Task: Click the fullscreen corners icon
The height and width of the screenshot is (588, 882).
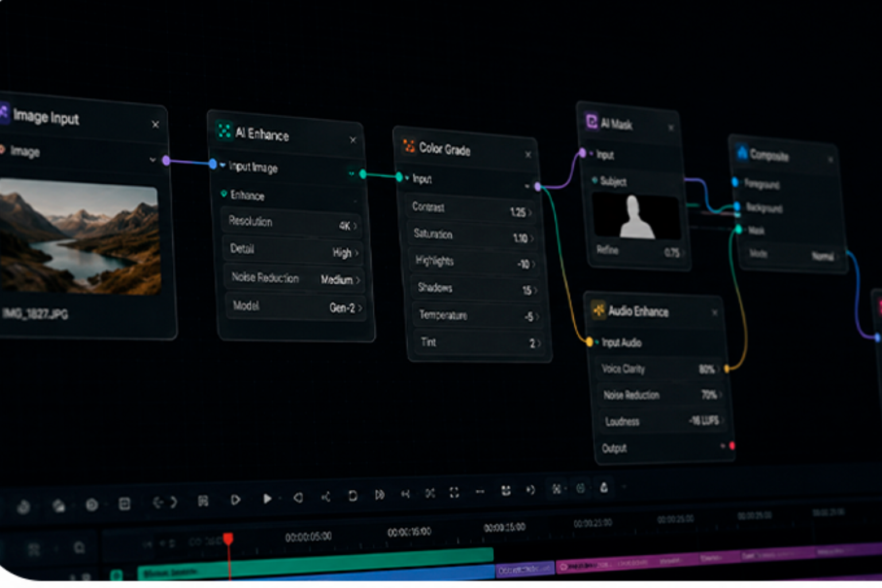Action: coord(454,493)
